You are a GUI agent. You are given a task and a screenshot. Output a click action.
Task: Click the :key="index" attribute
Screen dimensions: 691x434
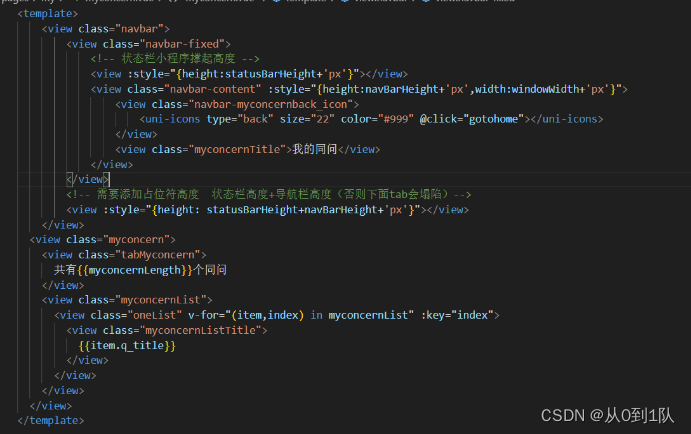457,315
